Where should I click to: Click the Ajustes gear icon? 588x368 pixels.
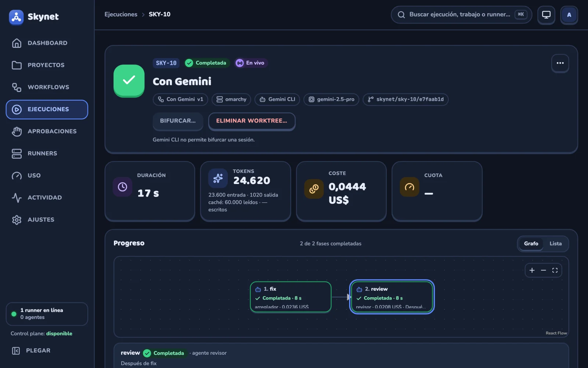click(x=17, y=220)
